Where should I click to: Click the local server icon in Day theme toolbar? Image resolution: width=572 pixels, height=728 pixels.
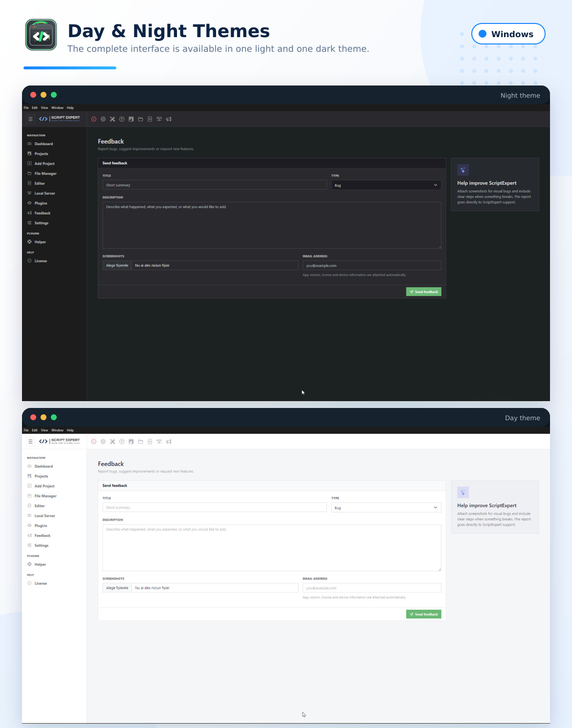tap(159, 442)
